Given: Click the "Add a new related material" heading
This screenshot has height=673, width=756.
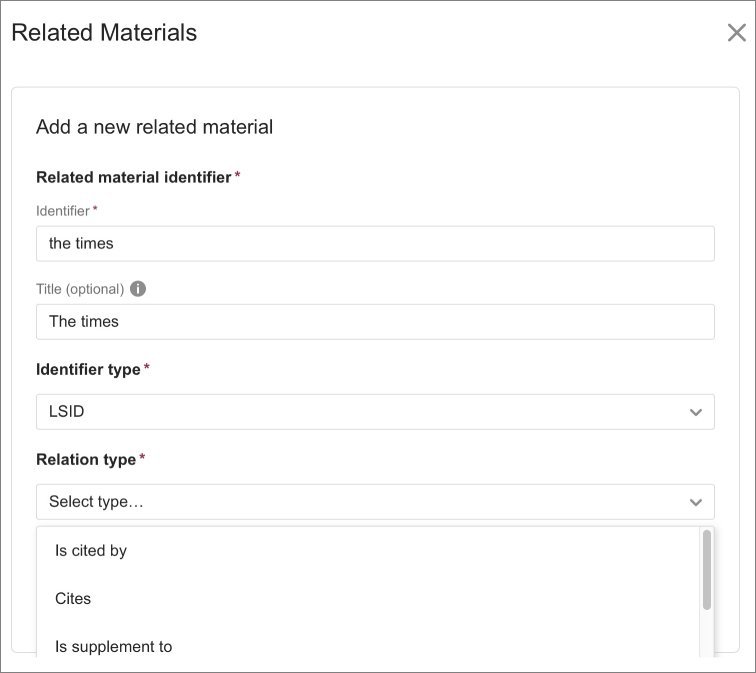Looking at the screenshot, I should click(154, 127).
